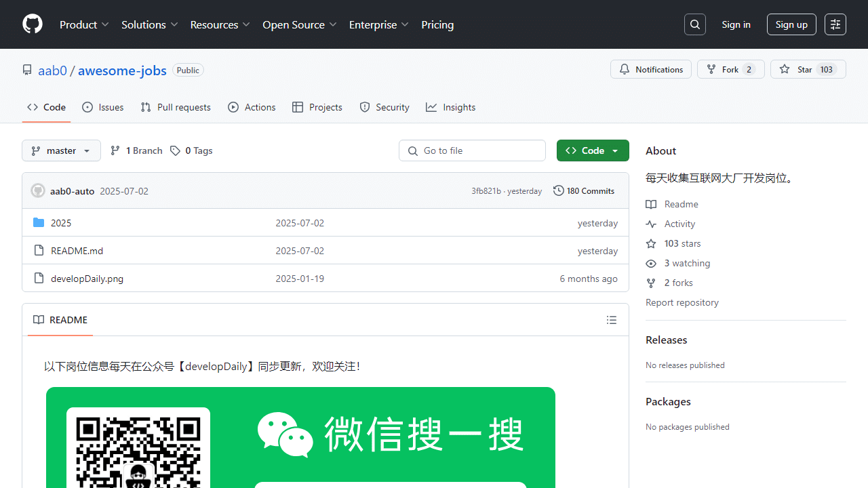Open the awesome-jobs repository link
This screenshot has height=488, width=868.
tap(122, 70)
